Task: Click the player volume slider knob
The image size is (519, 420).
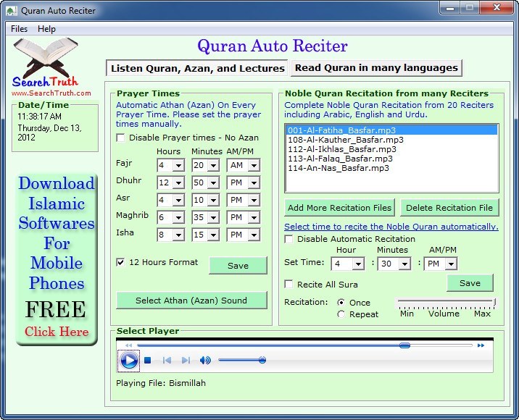Action: tap(262, 360)
